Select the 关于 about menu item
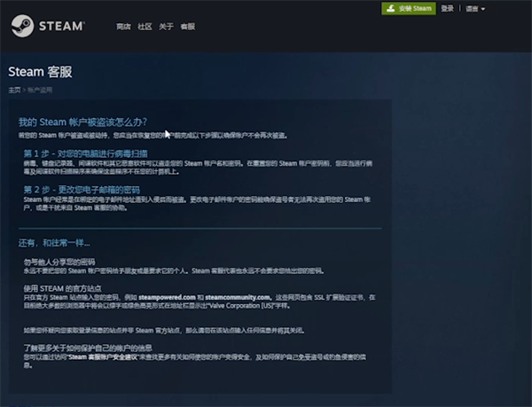 pyautogui.click(x=166, y=27)
